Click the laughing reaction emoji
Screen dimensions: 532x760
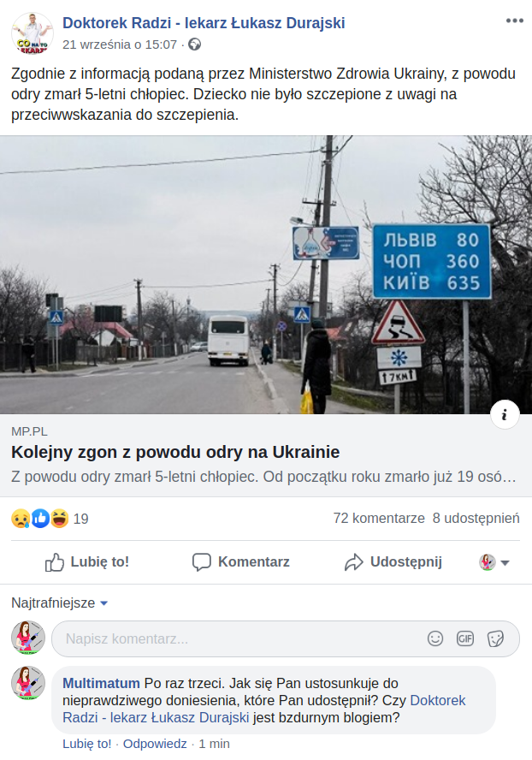coord(59,518)
